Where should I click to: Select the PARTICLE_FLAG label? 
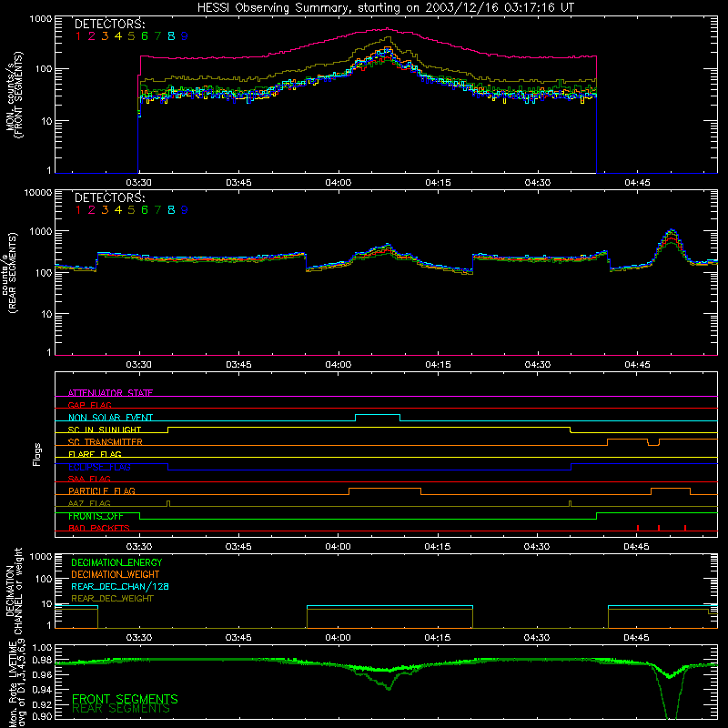point(102,490)
